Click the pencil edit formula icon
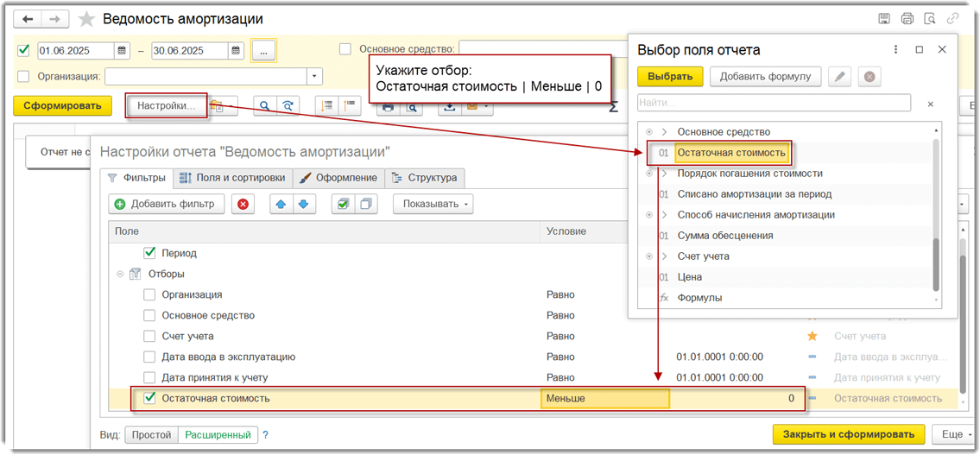The width and height of the screenshot is (980, 455). (840, 77)
